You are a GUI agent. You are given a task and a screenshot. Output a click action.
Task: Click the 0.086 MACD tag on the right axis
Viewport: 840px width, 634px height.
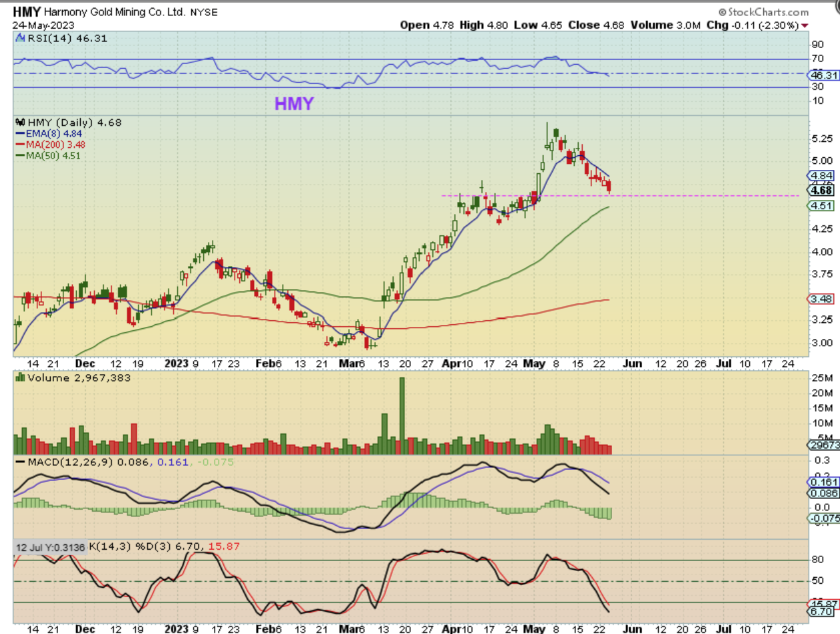pos(823,493)
